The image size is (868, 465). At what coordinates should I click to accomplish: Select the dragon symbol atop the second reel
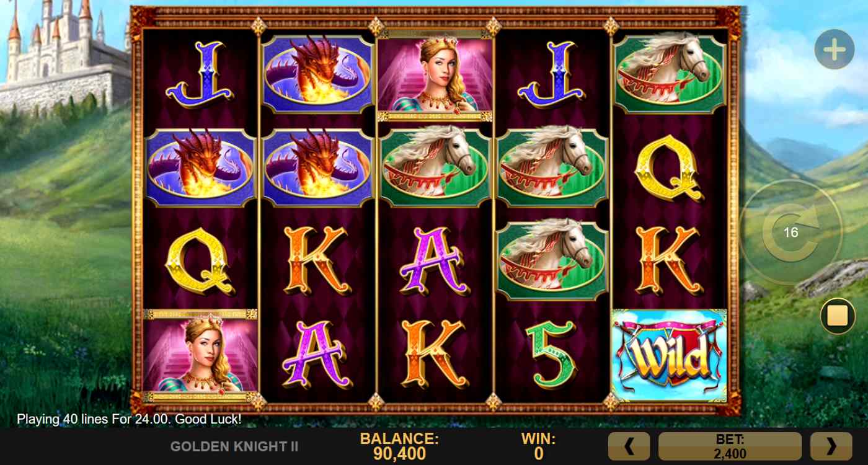pos(317,74)
